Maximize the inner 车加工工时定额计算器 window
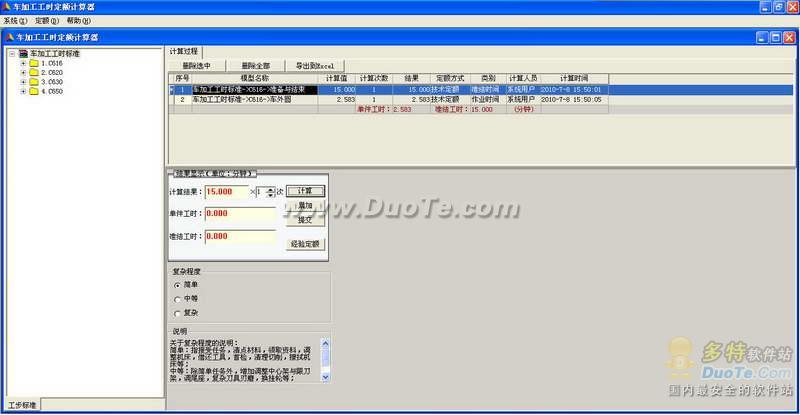 (x=775, y=36)
